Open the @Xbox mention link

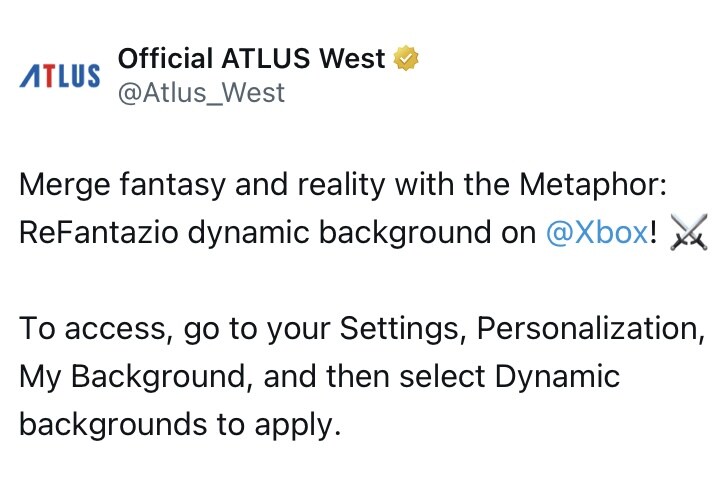pyautogui.click(x=597, y=232)
